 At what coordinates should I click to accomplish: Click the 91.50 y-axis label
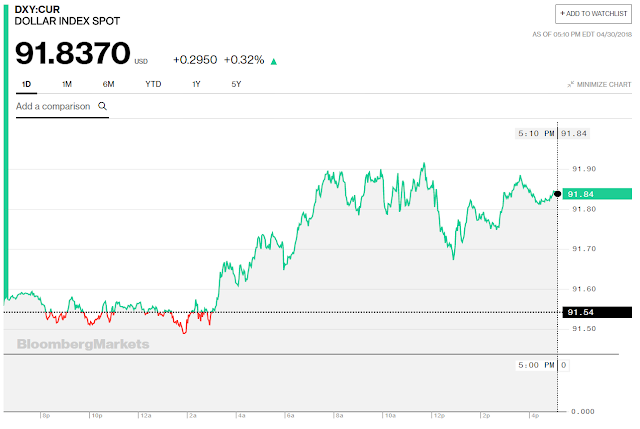(x=584, y=329)
